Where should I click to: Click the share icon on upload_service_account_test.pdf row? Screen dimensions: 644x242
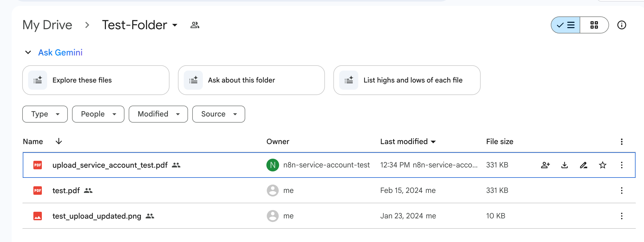click(x=545, y=165)
